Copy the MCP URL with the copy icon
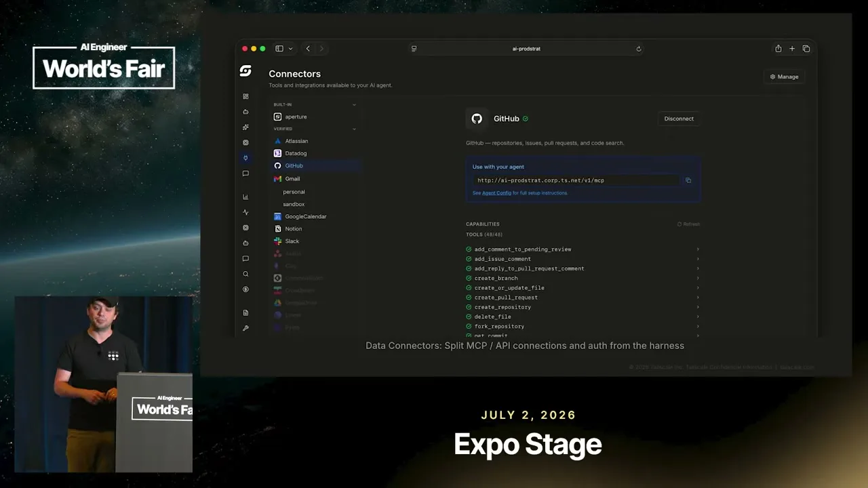This screenshot has width=868, height=488. [688, 180]
